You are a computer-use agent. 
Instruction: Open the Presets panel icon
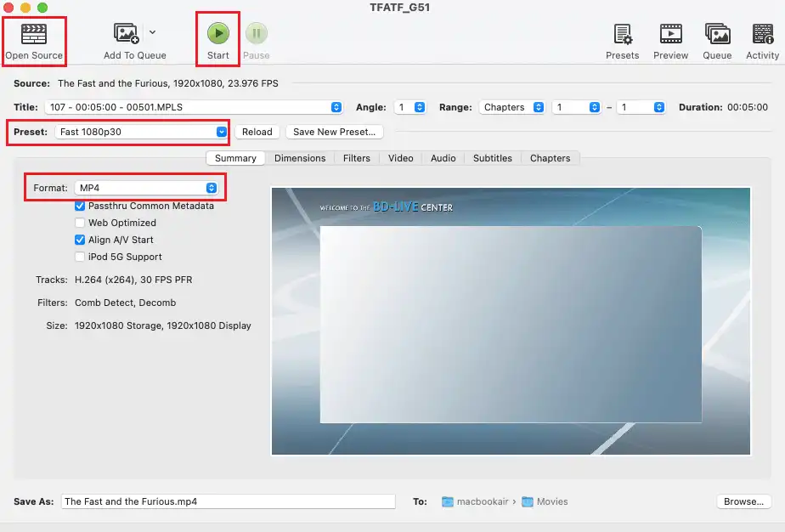(x=623, y=35)
